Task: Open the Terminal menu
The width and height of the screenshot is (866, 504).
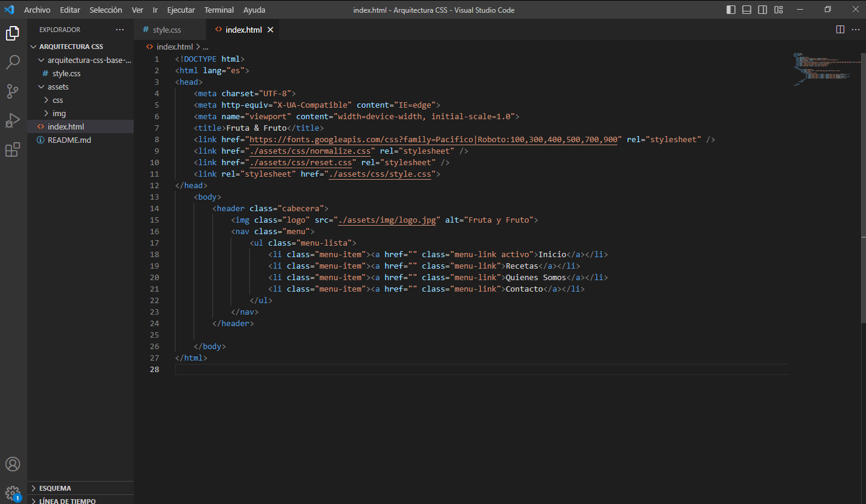Action: click(219, 10)
